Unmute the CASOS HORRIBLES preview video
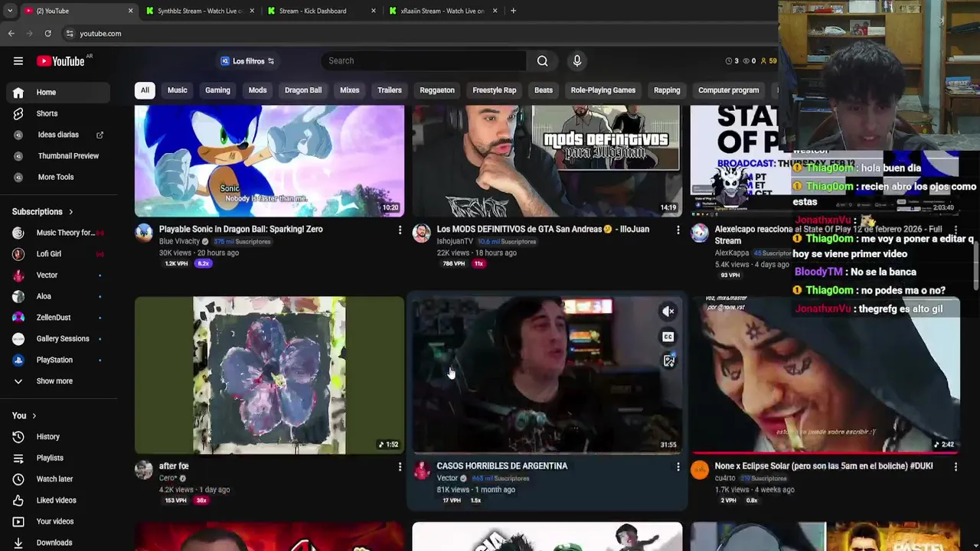This screenshot has height=551, width=980. point(668,311)
